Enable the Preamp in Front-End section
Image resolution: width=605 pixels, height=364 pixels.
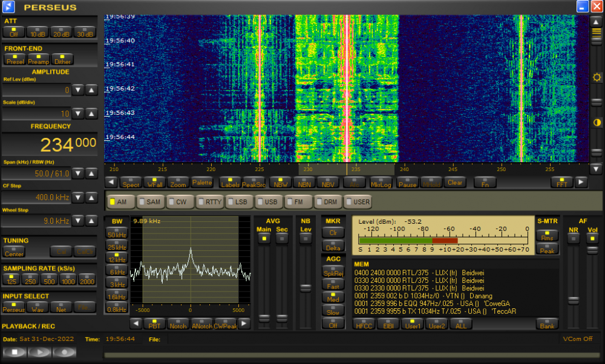pyautogui.click(x=38, y=58)
